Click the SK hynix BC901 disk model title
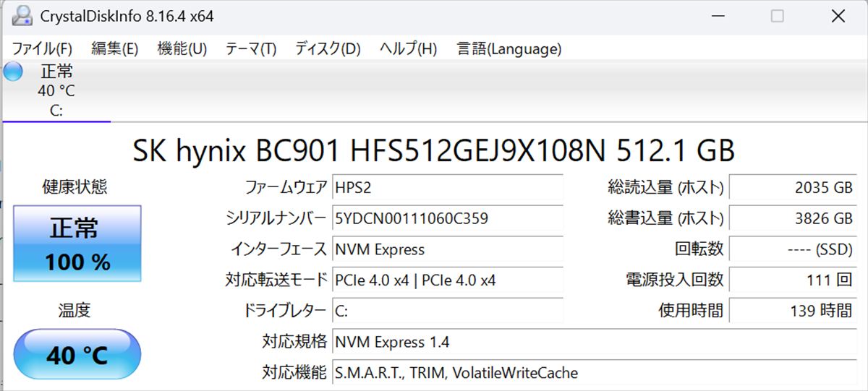 [x=434, y=151]
